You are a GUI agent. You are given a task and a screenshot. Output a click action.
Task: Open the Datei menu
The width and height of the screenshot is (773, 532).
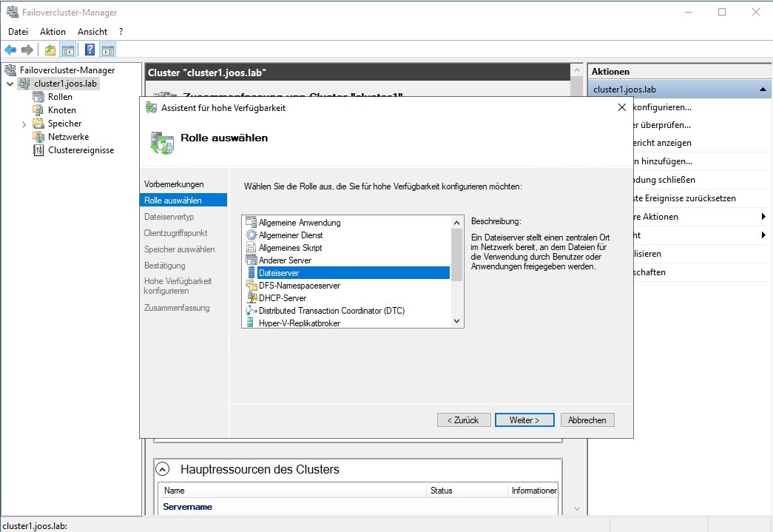[x=18, y=31]
